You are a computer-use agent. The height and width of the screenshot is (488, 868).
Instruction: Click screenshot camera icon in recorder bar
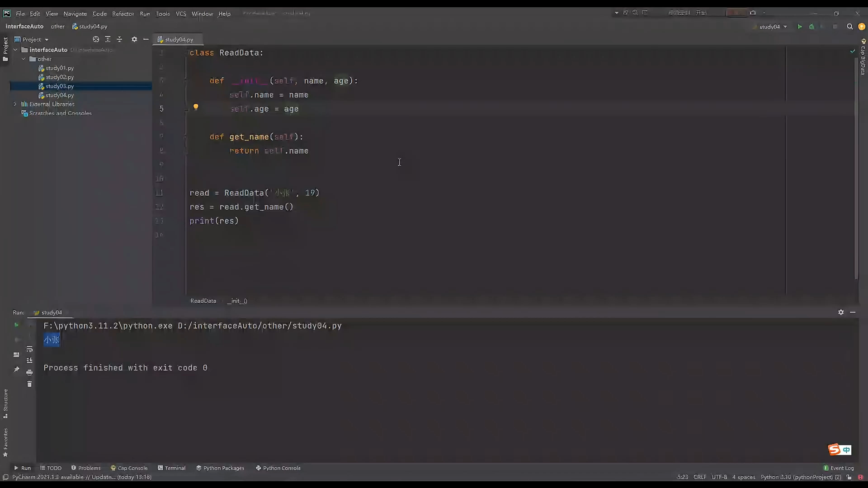753,13
